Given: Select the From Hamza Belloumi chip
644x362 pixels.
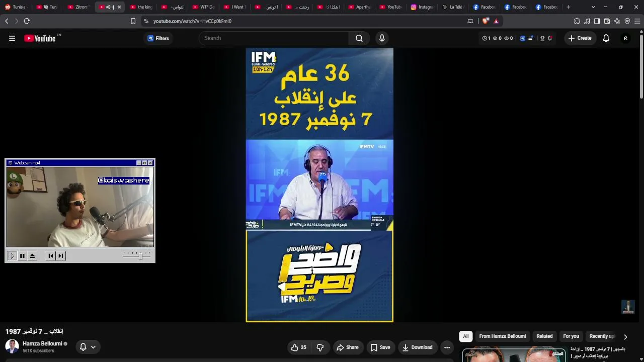Looking at the screenshot, I should [503, 336].
